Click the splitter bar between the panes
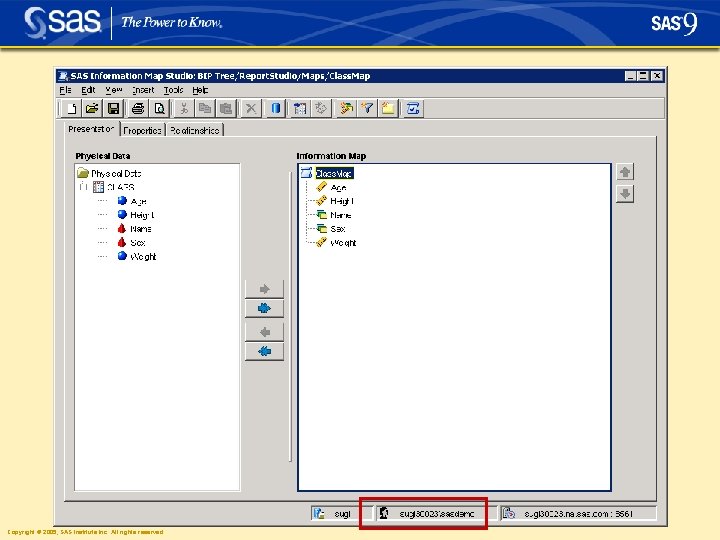 coord(291,317)
